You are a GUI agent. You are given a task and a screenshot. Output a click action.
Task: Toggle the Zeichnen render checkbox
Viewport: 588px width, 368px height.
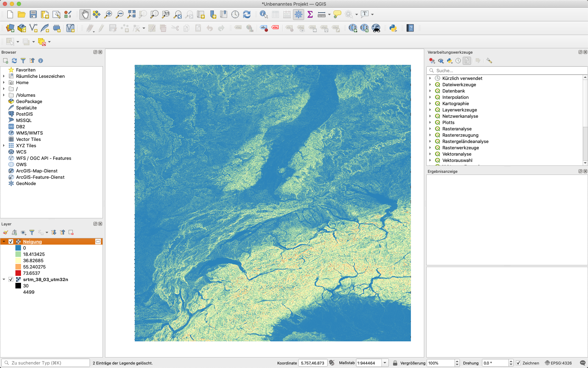point(518,363)
